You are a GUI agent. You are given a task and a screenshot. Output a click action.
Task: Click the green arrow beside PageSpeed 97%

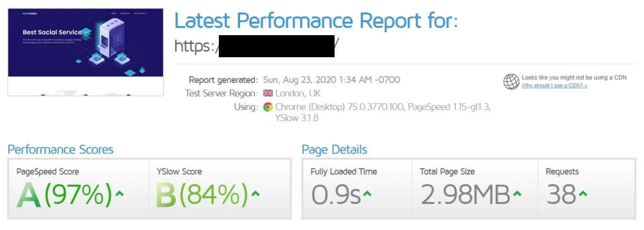(119, 194)
